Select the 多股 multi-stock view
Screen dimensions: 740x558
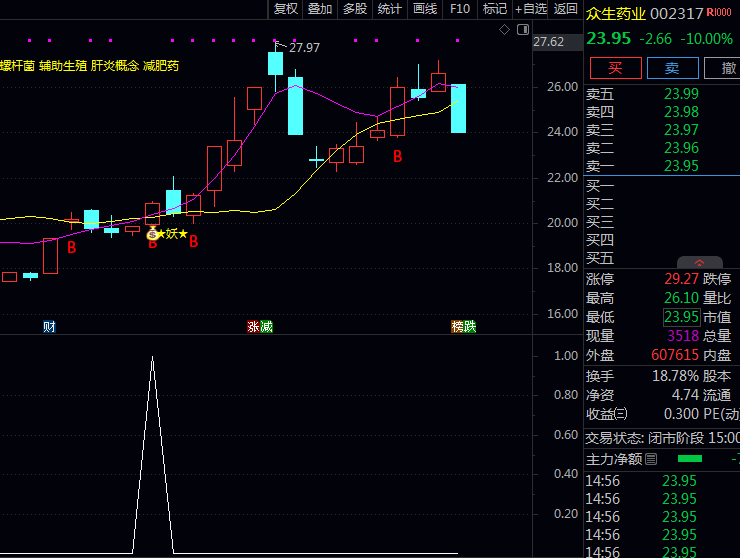(x=355, y=8)
